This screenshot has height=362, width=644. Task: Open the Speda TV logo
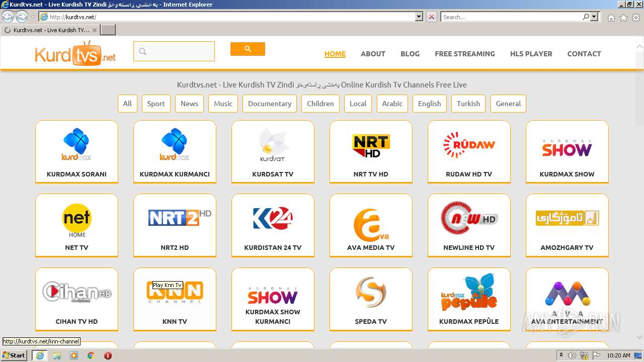coord(371,292)
